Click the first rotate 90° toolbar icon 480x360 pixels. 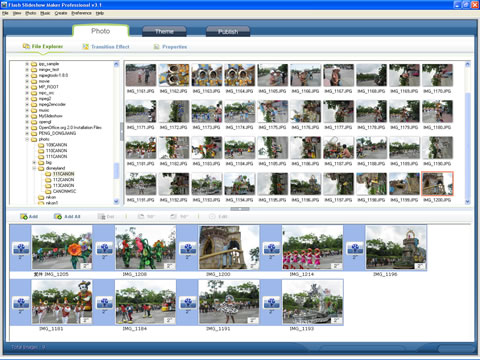click(x=141, y=217)
